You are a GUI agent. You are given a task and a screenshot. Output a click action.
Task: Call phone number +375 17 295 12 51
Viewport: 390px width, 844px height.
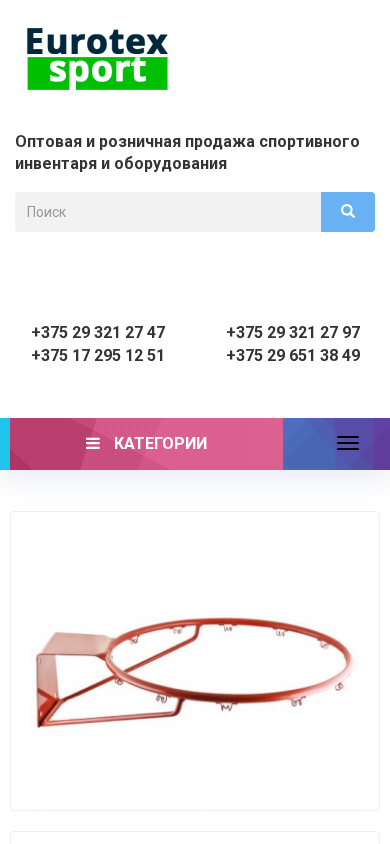click(98, 356)
